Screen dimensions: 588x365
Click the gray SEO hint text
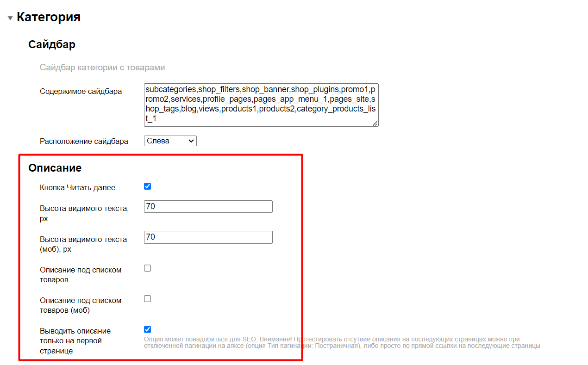click(342, 342)
